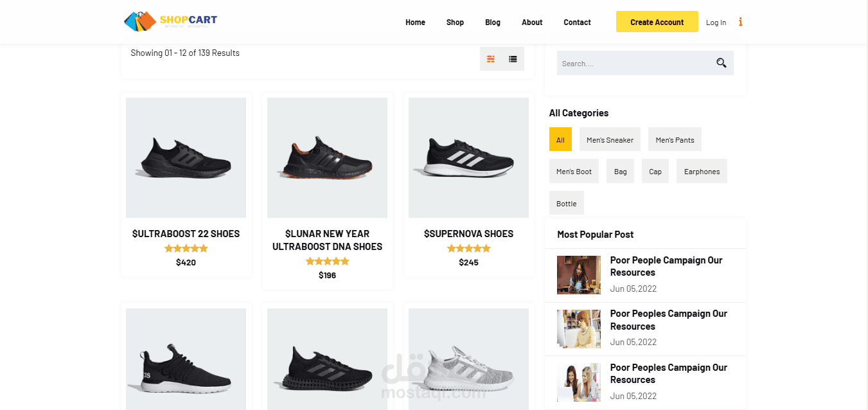
Task: Filter by Men's Sneaker category
Action: point(610,139)
